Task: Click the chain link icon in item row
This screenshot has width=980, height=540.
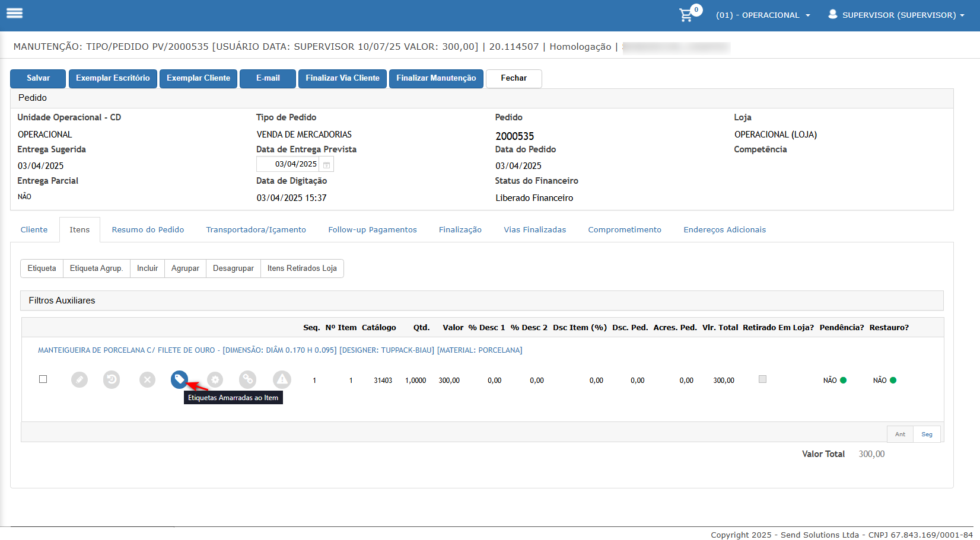Action: click(247, 379)
